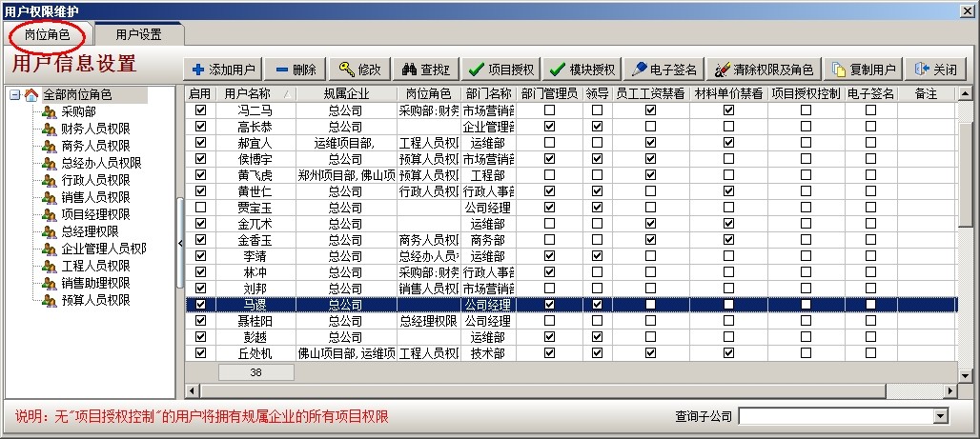Toggle 领导 checkbox in 马谡 row
The image size is (980, 439).
coord(597,305)
